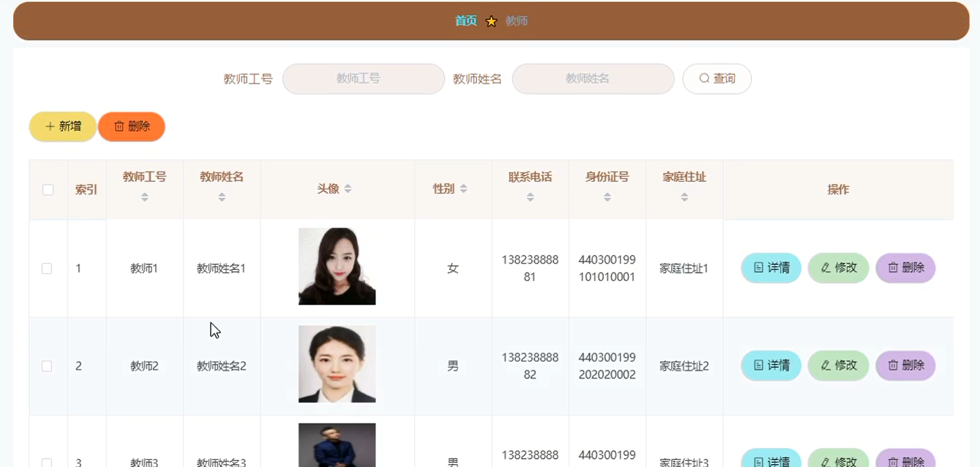The width and height of the screenshot is (980, 467).
Task: Open 详情 for 教师1 row
Action: 771,268
